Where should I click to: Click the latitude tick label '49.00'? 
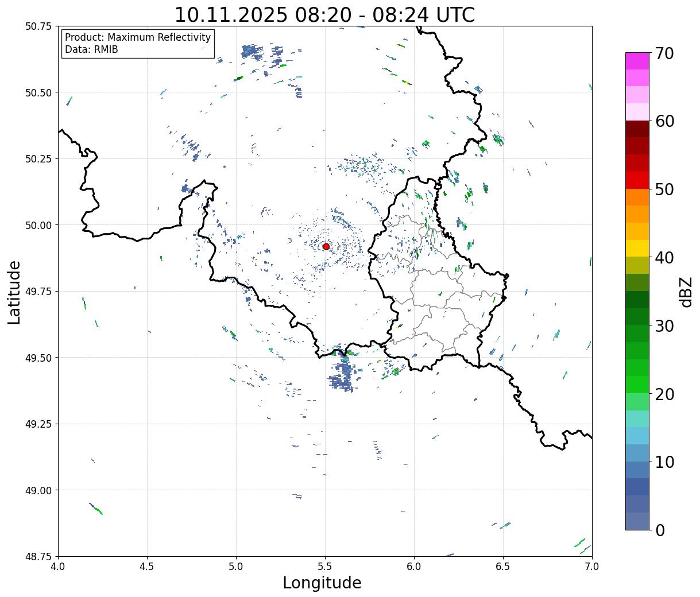coord(39,490)
